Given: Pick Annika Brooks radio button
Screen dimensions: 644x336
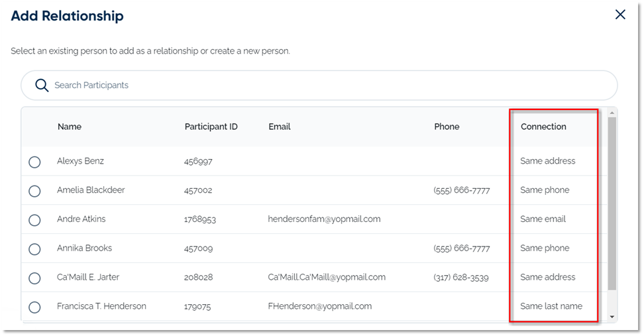Looking at the screenshot, I should 34,249.
